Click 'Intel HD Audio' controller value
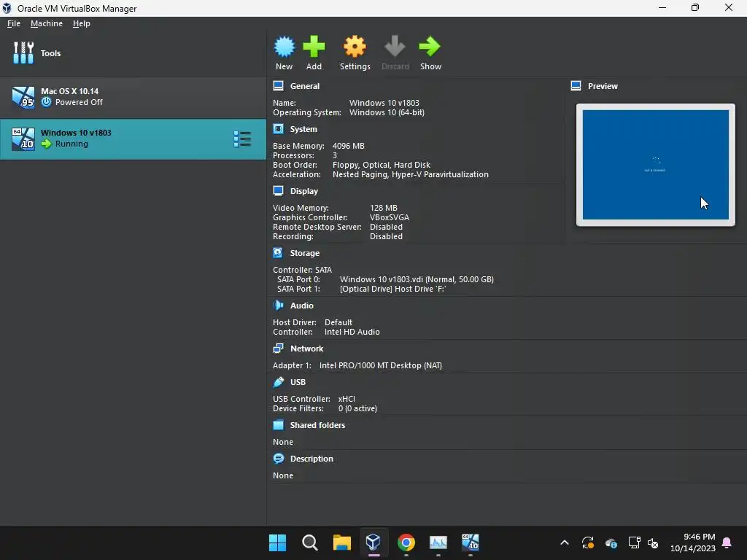 tap(352, 332)
